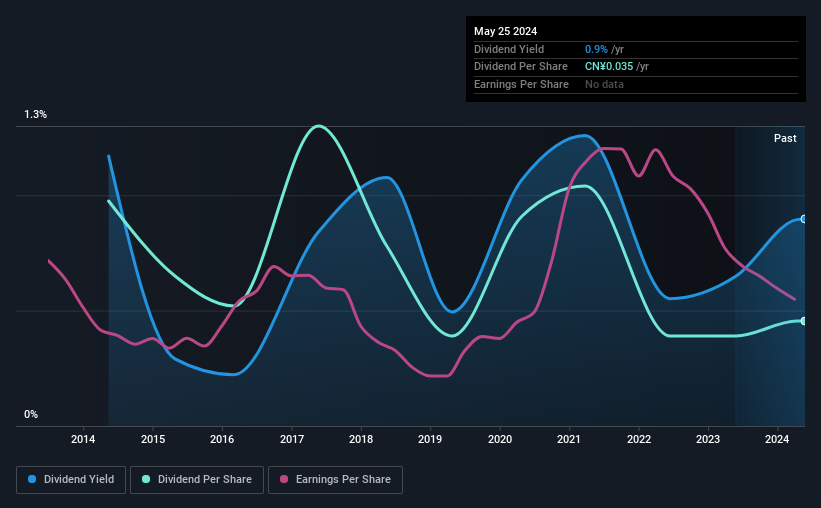This screenshot has width=821, height=508.
Task: Click the CN¥0.035 dividend per share value
Action: click(x=609, y=67)
